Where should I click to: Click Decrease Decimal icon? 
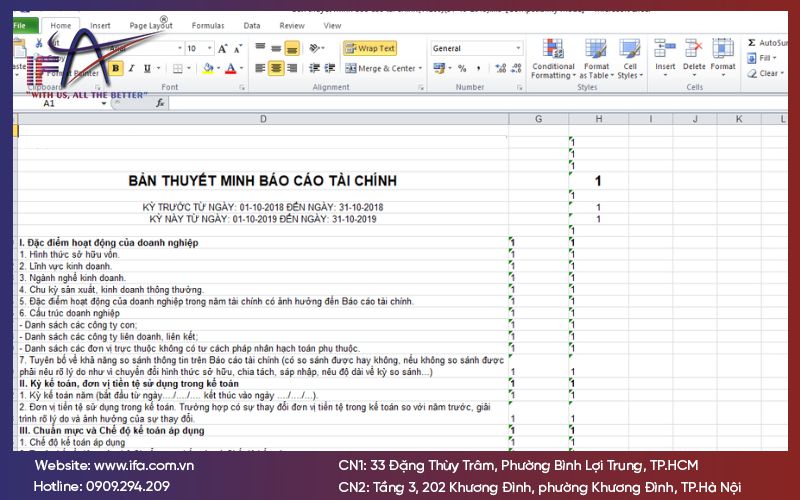click(516, 68)
